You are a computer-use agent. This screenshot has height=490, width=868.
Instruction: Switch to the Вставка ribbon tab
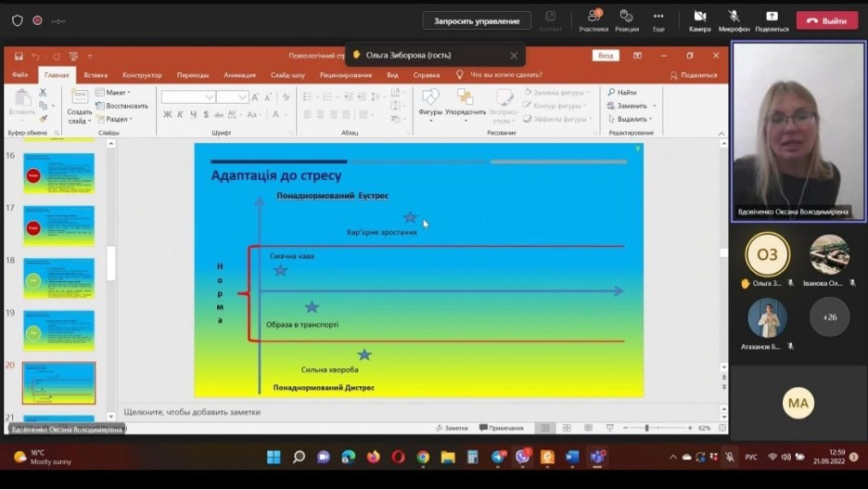tap(96, 75)
